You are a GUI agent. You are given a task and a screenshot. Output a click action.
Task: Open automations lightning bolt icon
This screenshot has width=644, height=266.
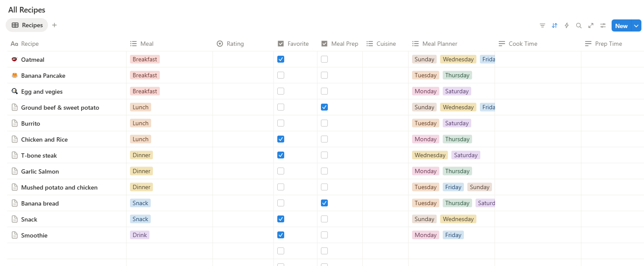(567, 26)
